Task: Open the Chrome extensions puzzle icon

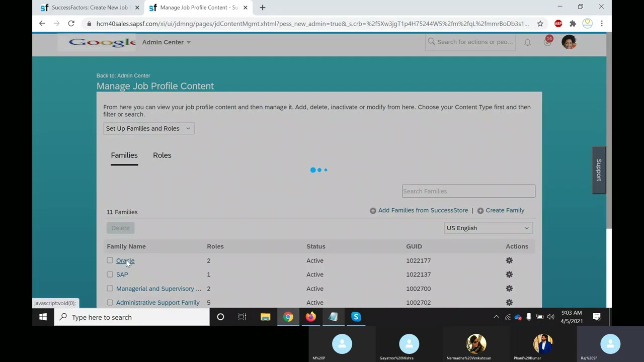Action: 573,24
